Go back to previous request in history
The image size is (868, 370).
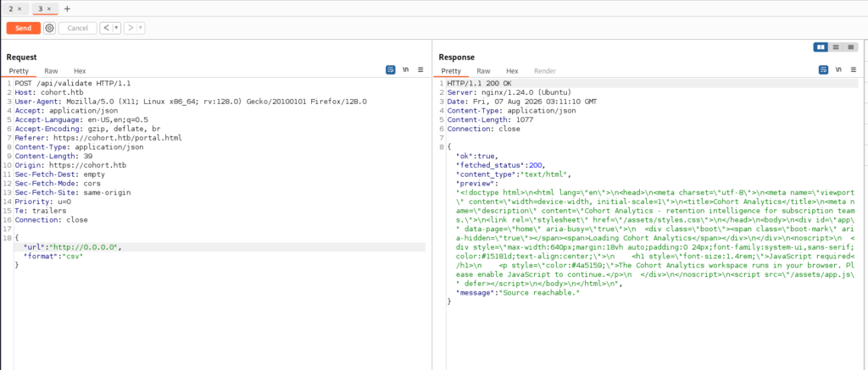tap(106, 28)
